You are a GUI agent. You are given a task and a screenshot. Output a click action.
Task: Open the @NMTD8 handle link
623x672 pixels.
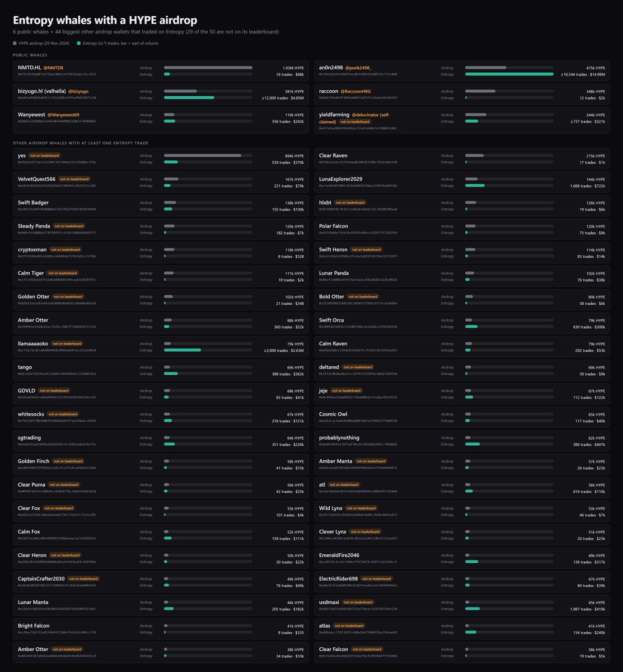(x=53, y=68)
